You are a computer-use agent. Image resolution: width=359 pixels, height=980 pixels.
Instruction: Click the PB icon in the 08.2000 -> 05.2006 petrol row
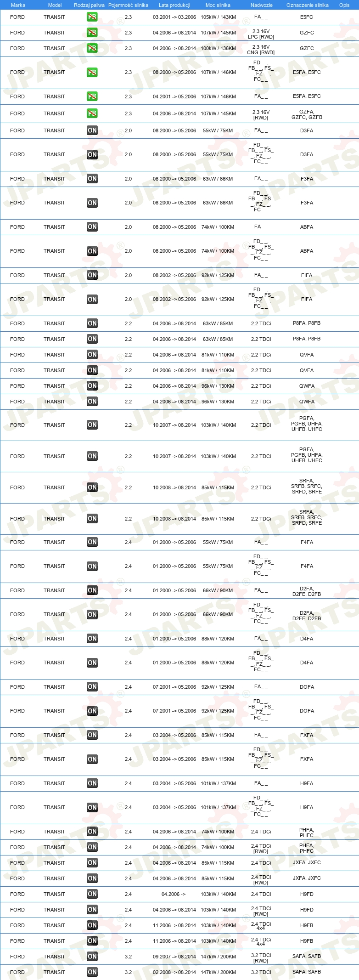pyautogui.click(x=92, y=73)
